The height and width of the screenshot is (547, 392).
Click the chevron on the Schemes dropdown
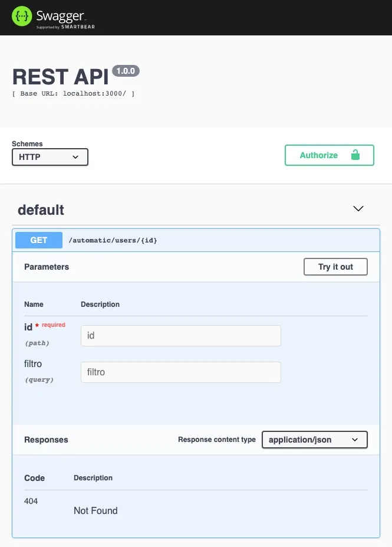click(x=75, y=157)
